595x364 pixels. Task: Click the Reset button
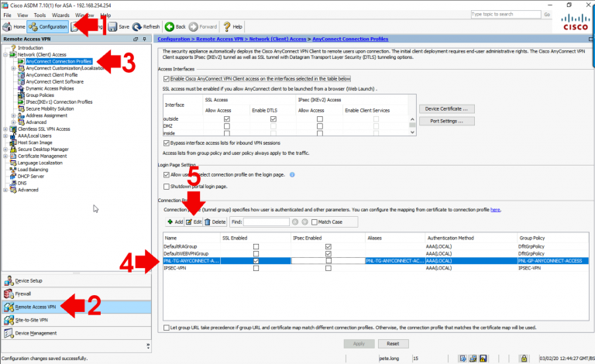point(393,344)
